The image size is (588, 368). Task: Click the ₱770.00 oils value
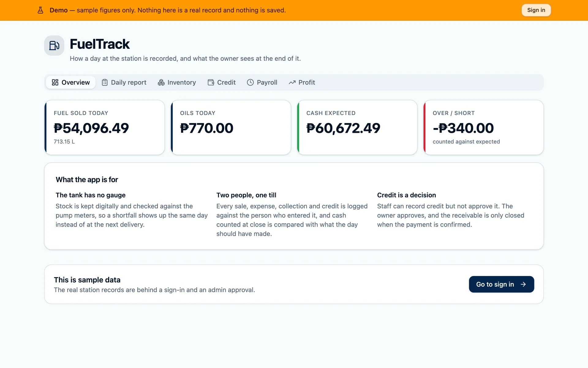point(207,128)
